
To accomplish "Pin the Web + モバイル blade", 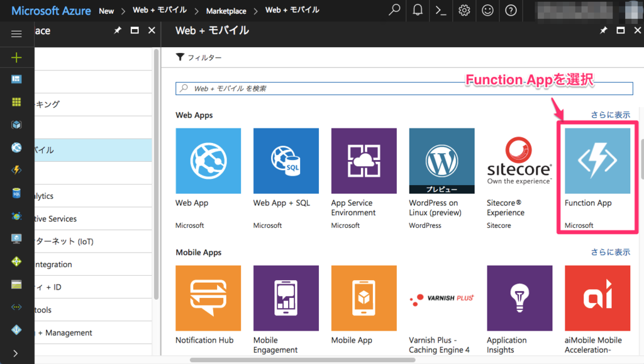I will point(603,30).
